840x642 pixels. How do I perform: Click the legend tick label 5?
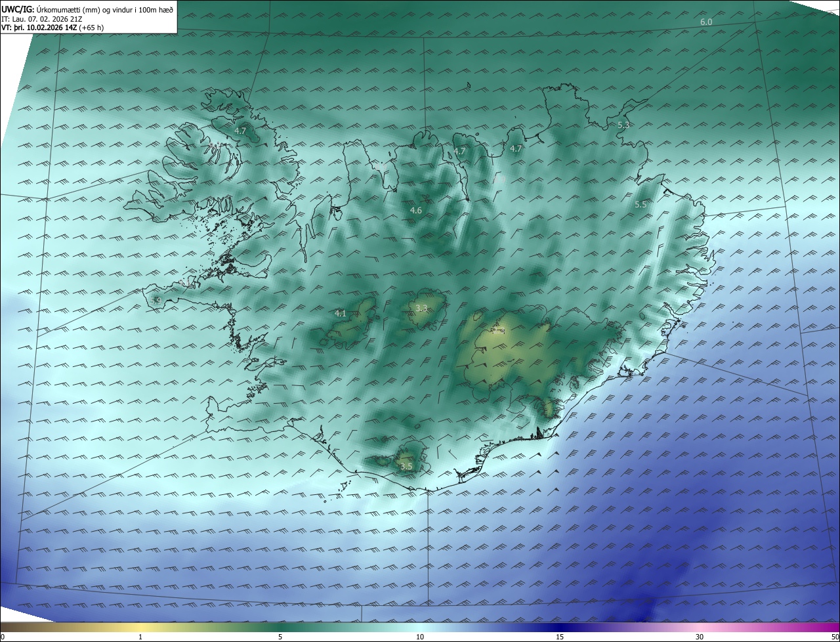pos(280,637)
